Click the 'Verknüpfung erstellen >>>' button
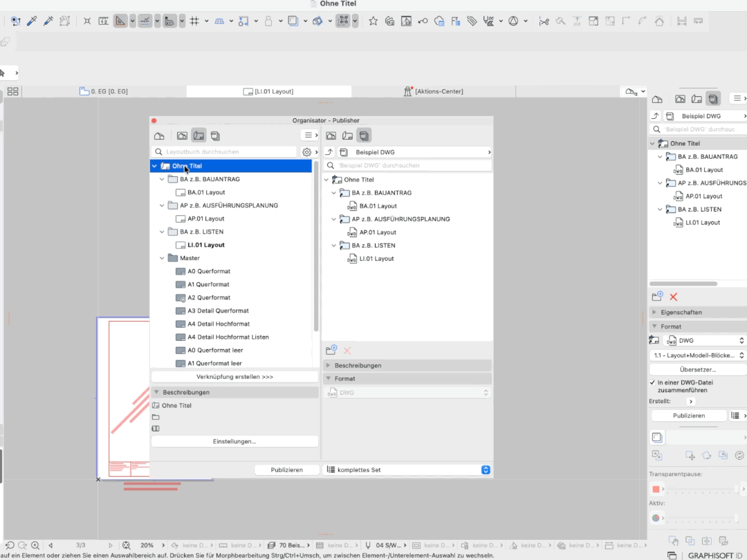Screen dimensions: 747x560 coord(234,377)
